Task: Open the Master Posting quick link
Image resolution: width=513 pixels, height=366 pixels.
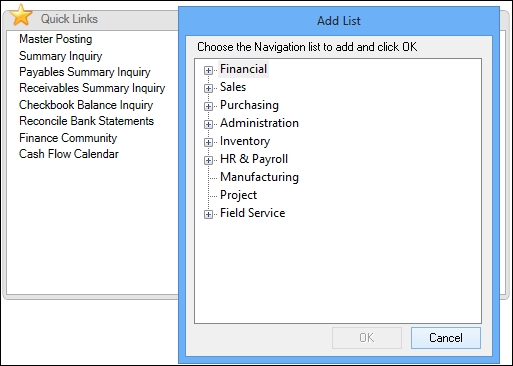Action: point(56,39)
